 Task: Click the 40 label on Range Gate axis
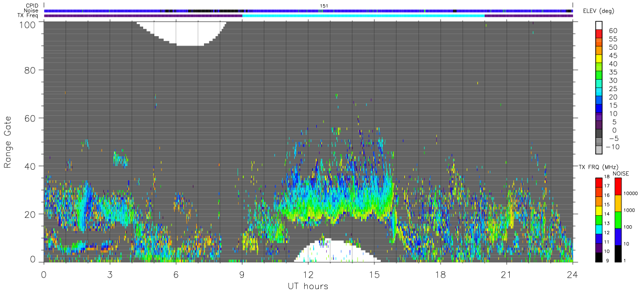pos(30,166)
